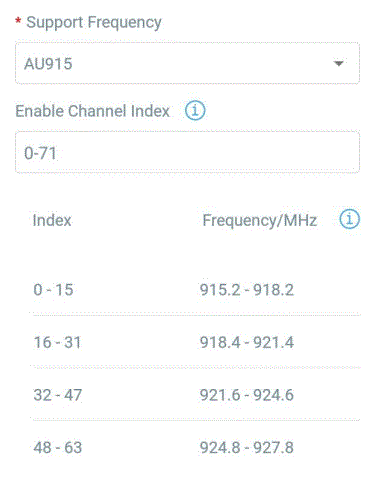Click the Support Frequency label
This screenshot has height=483, width=368.
pos(94,23)
